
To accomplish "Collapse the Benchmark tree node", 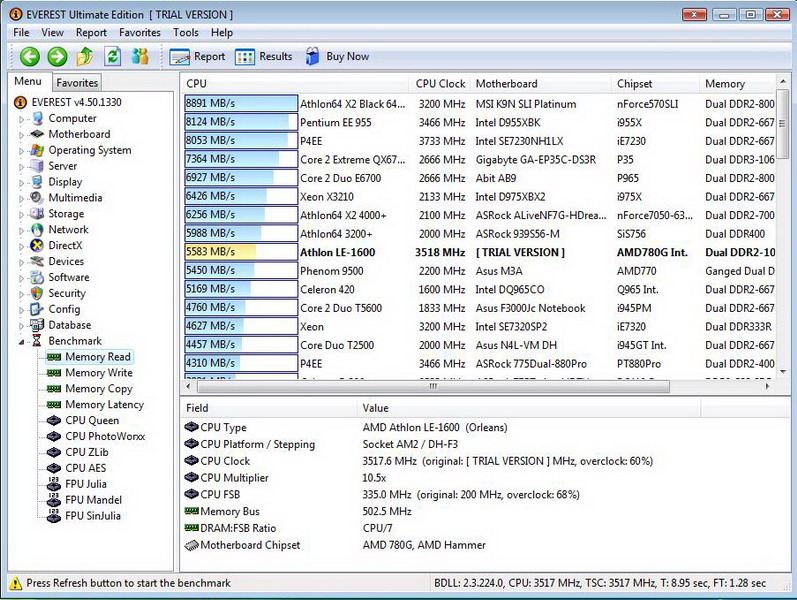I will (22, 342).
